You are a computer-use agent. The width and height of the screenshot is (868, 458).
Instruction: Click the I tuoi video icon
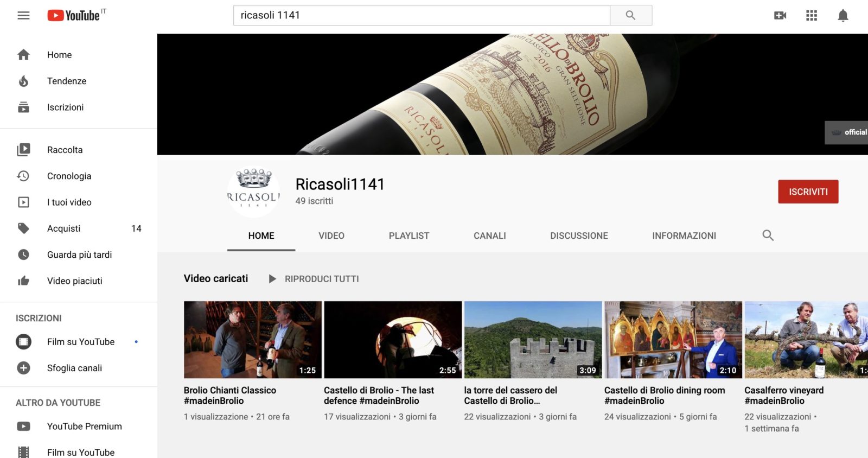[23, 202]
